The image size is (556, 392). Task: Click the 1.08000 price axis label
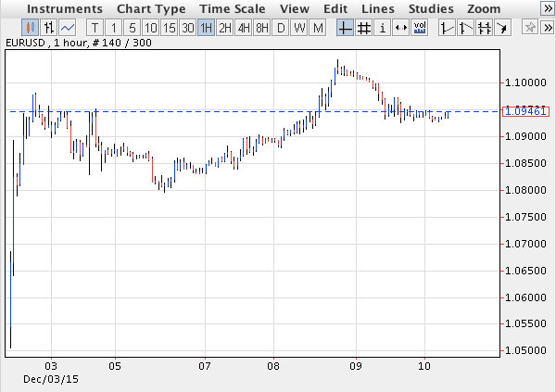(525, 190)
